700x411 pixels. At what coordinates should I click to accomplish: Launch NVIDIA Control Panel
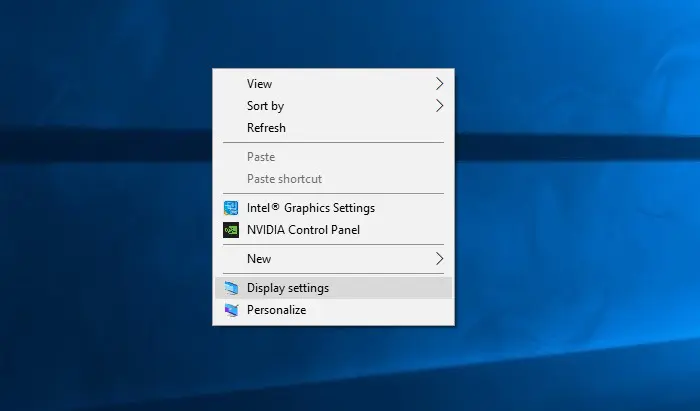[x=333, y=230]
